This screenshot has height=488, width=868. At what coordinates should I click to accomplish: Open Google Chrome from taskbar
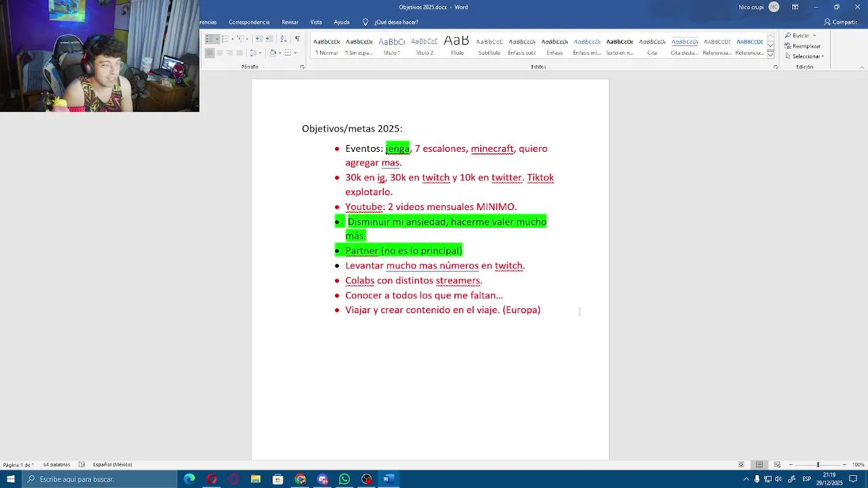click(x=300, y=479)
